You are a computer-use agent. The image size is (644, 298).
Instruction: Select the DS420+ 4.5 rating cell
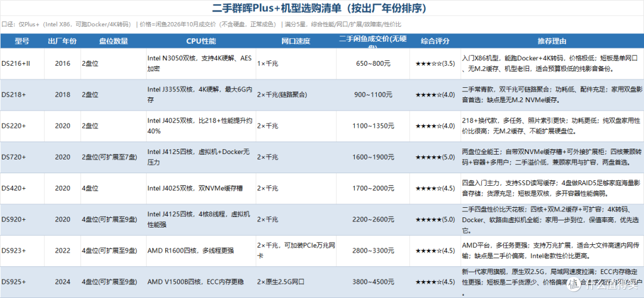tap(435, 189)
